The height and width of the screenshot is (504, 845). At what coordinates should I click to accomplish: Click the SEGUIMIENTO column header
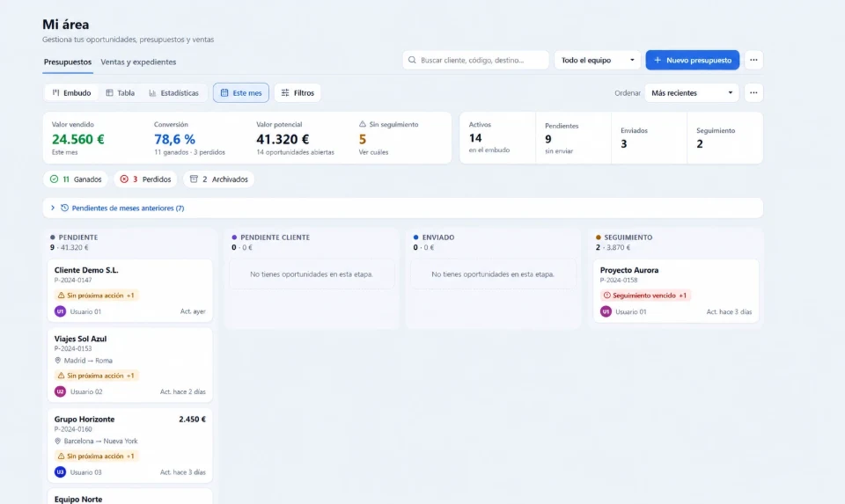pos(628,237)
